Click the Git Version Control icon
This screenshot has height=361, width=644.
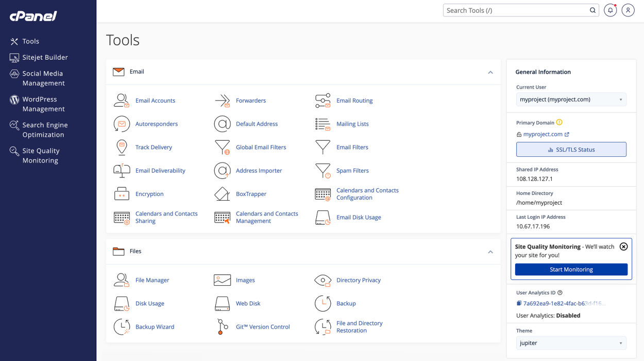point(222,327)
